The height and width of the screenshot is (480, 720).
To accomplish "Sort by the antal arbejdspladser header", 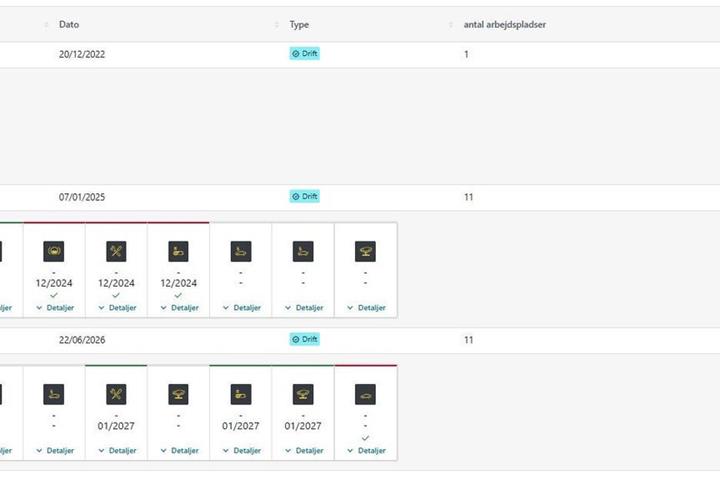I will coord(505,24).
